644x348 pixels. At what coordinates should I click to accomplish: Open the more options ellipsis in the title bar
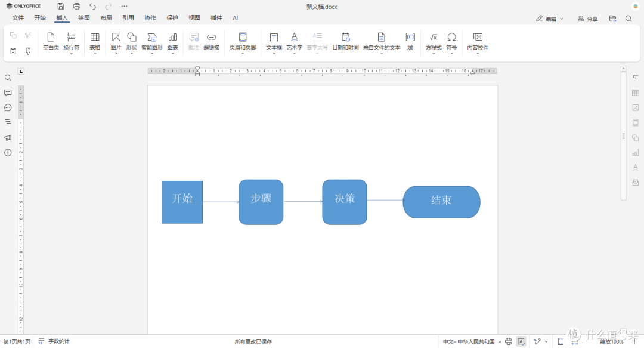[x=124, y=6]
